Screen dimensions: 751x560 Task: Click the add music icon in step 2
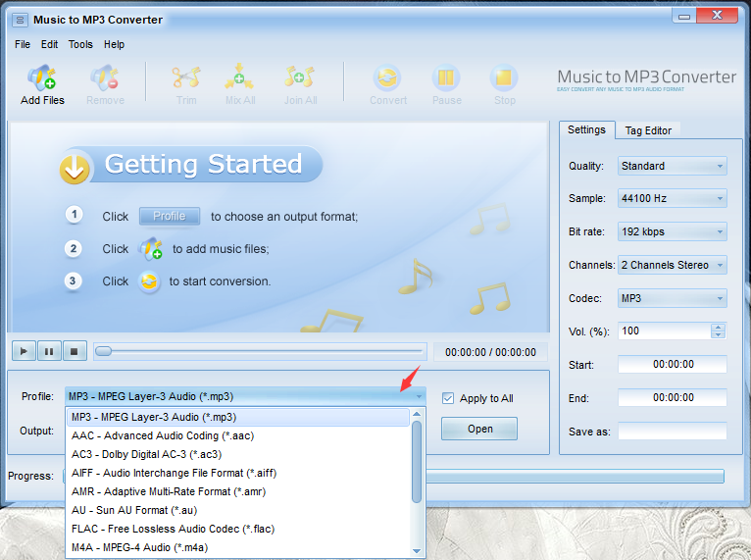[150, 249]
